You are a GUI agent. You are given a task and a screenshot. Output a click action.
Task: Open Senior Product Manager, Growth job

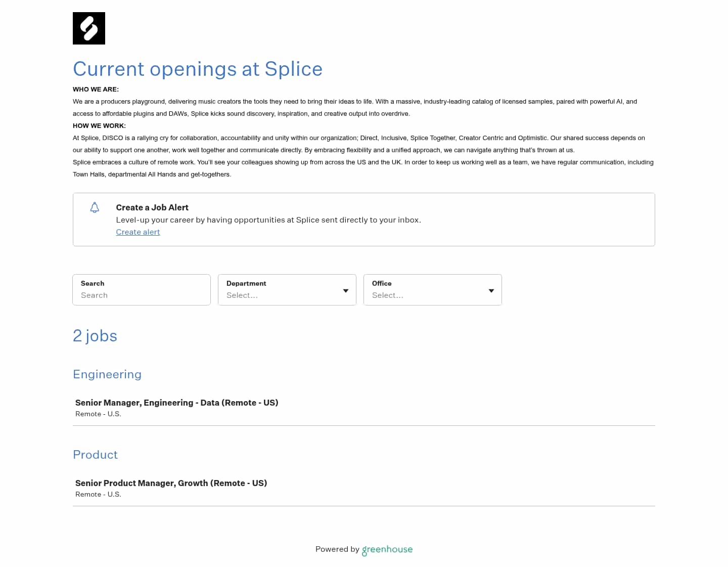[x=171, y=483]
